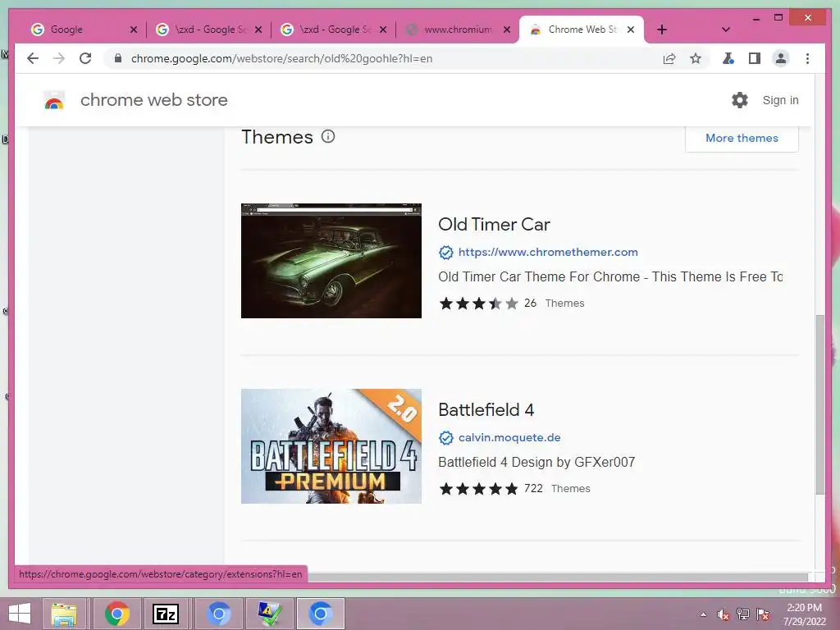The image size is (840, 630).
Task: Open first Chromium taskbar icon
Action: (218, 614)
